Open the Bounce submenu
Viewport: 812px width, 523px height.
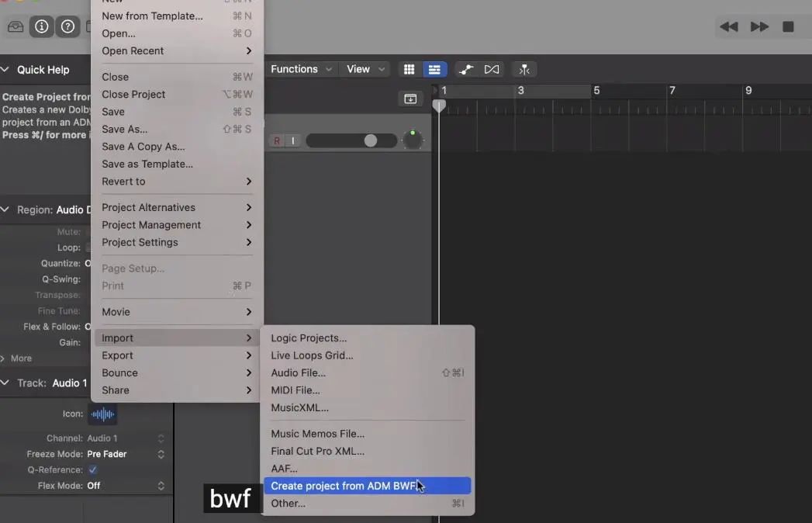tap(177, 372)
